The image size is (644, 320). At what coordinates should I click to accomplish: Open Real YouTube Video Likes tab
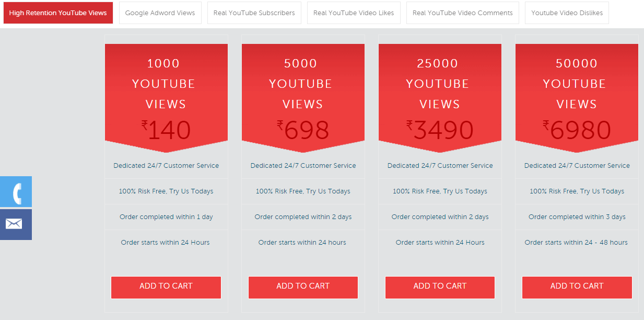354,13
